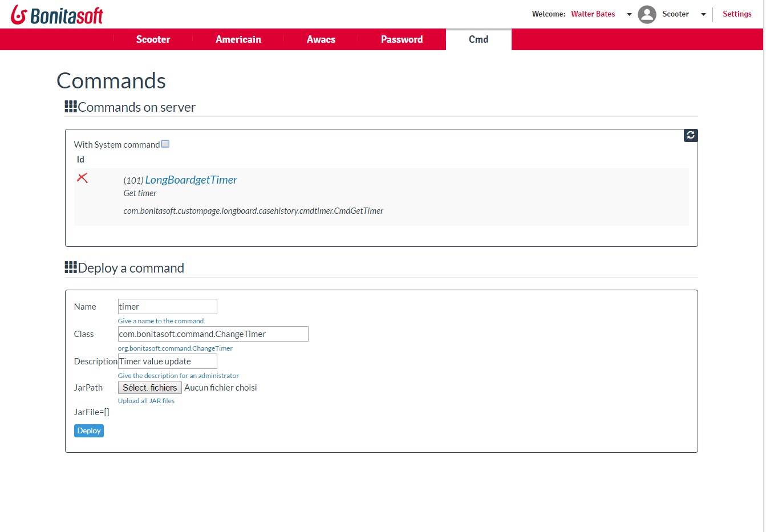Click the 'JarFile=[]' text
766x532 pixels.
[x=91, y=412]
